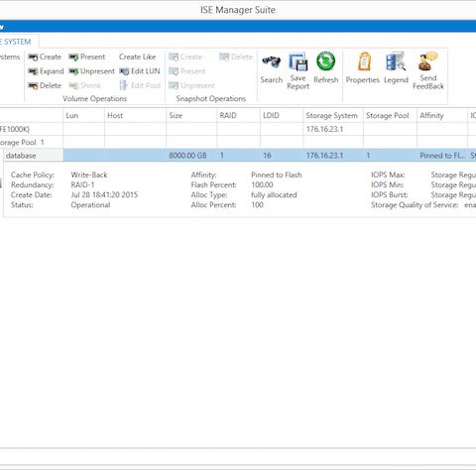
Task: Open Properties clipboard icon
Action: (364, 61)
